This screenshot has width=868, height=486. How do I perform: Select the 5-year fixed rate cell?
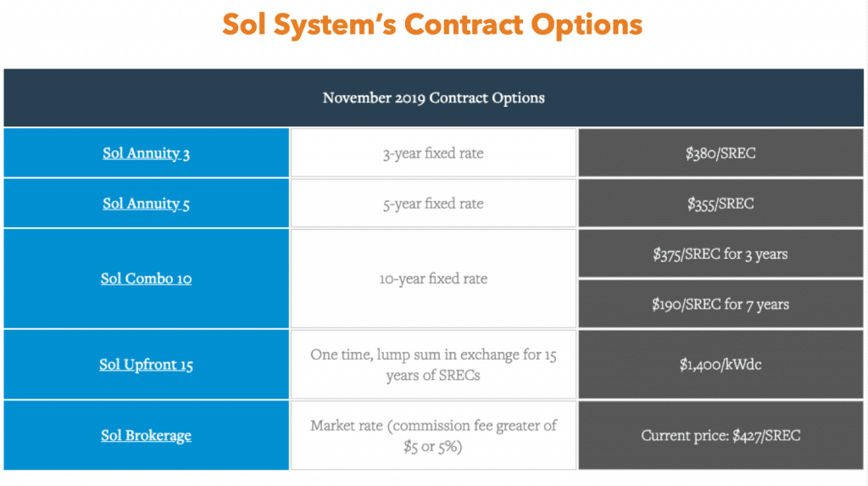coord(433,204)
